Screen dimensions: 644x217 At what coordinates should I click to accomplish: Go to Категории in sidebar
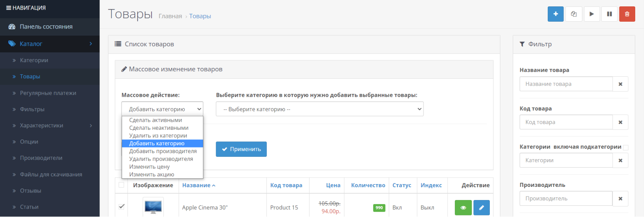(x=50, y=60)
